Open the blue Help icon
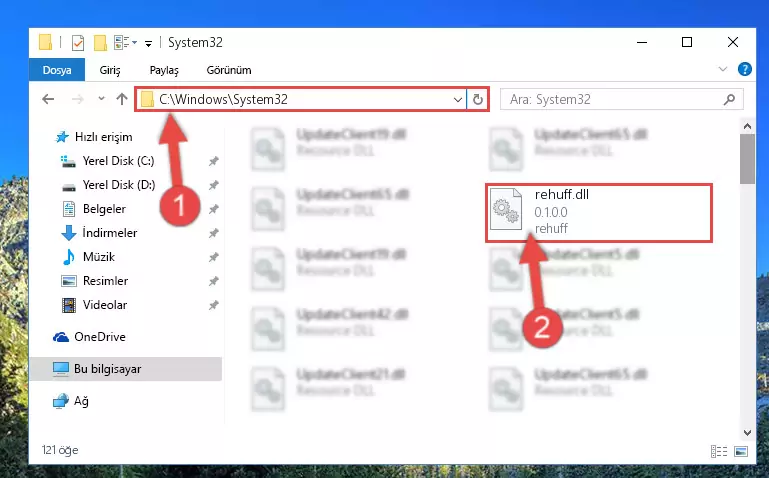 tap(744, 69)
